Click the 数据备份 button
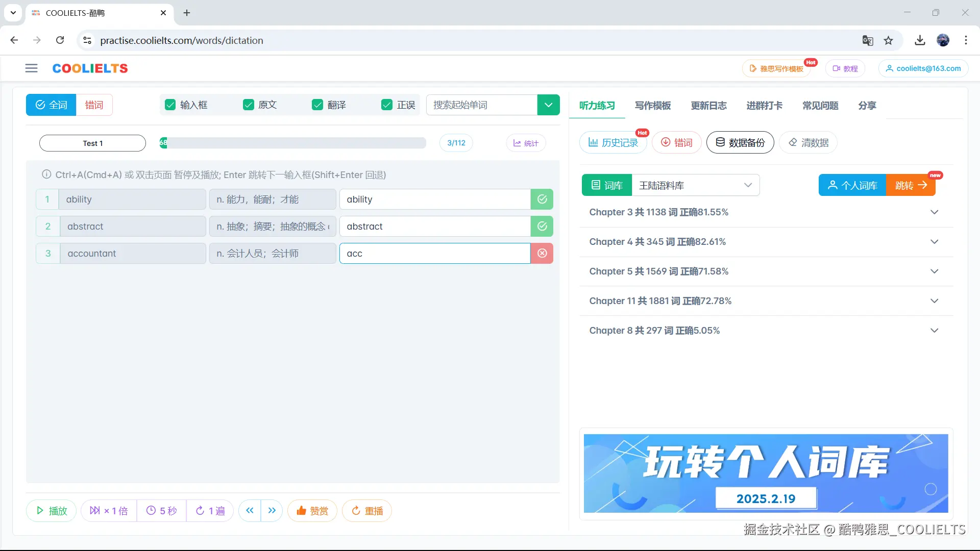Viewport: 980px width, 551px height. (x=740, y=143)
